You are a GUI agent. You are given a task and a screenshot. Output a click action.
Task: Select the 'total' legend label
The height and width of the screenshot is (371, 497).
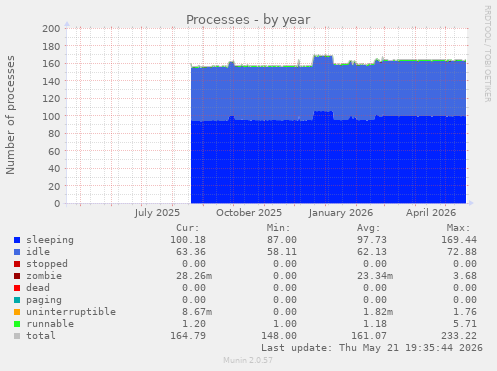[x=41, y=336]
